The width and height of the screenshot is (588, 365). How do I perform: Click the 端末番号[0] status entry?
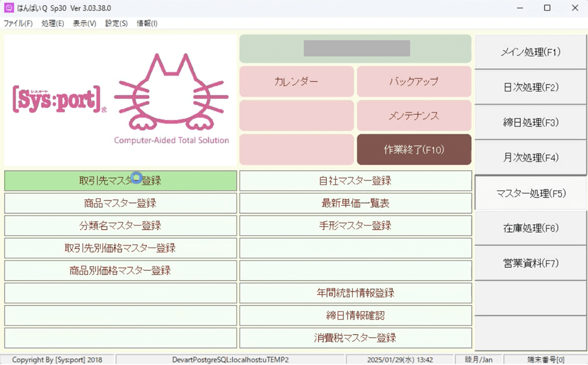[545, 360]
